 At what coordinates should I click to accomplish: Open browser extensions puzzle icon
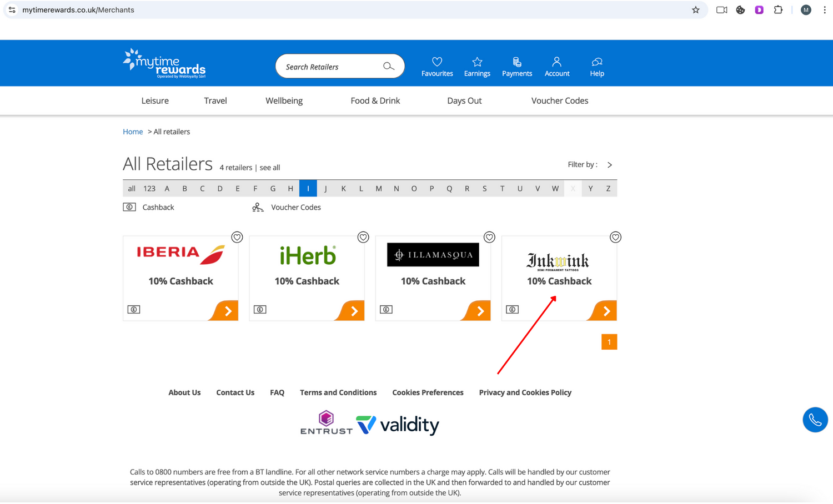pyautogui.click(x=778, y=10)
